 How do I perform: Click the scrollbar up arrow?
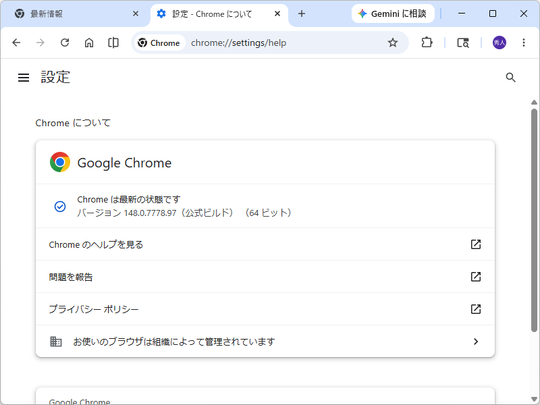coord(534,103)
